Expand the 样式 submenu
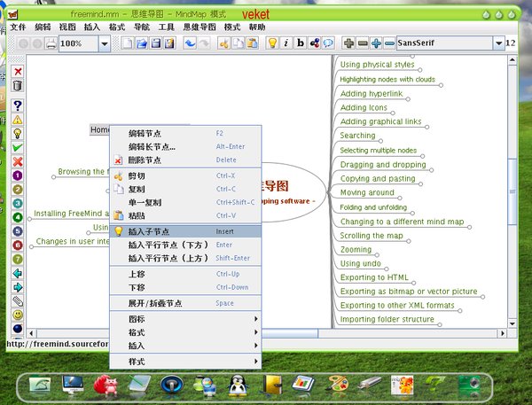This screenshot has height=405, width=532. [x=185, y=362]
